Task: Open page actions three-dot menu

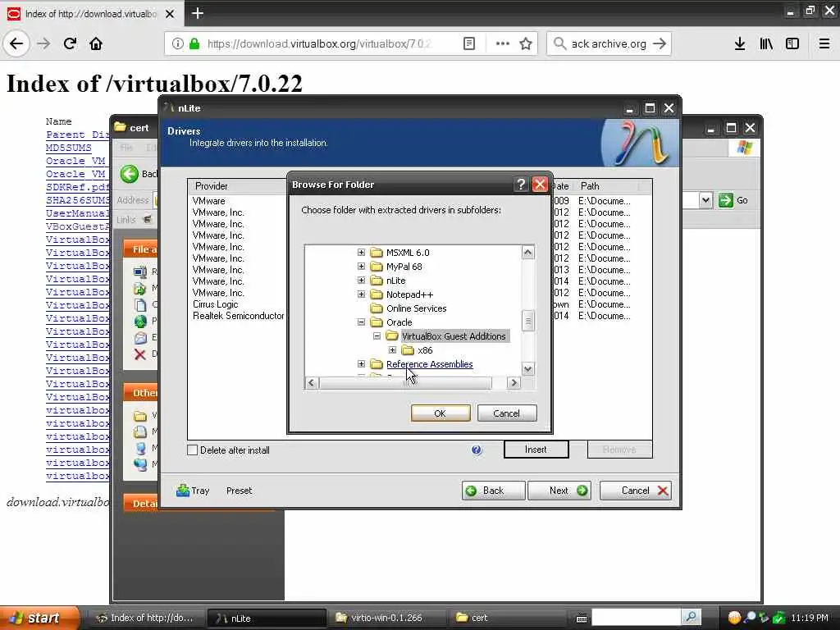Action: 503,43
